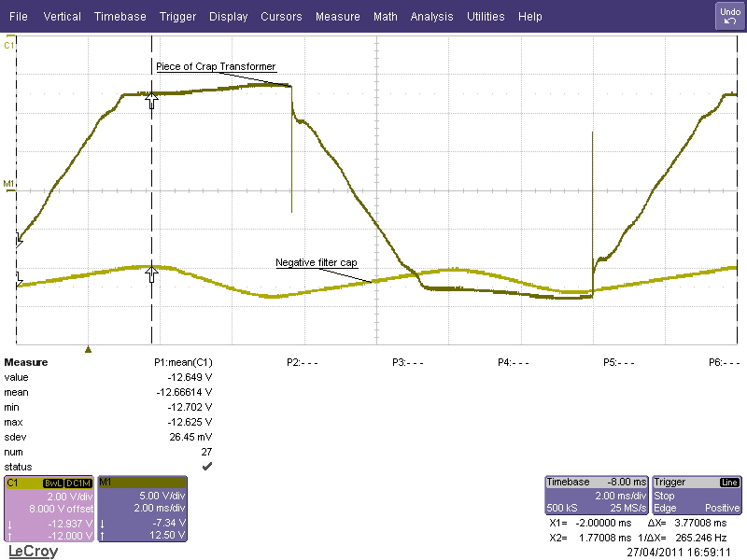Select the P1:mean(C1) measurement header
The height and width of the screenshot is (560, 747).
(x=183, y=362)
